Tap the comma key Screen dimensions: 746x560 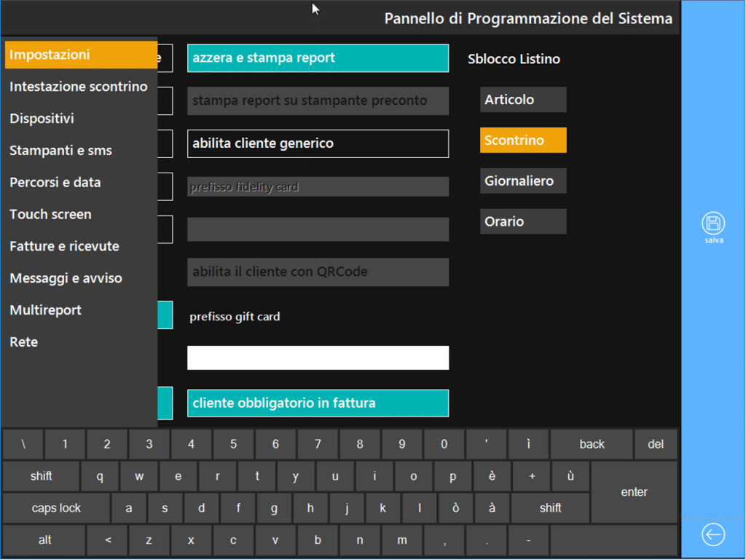click(444, 540)
